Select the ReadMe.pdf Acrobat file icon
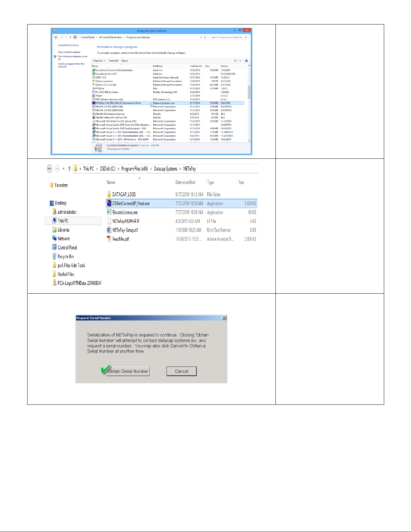 tap(109, 239)
